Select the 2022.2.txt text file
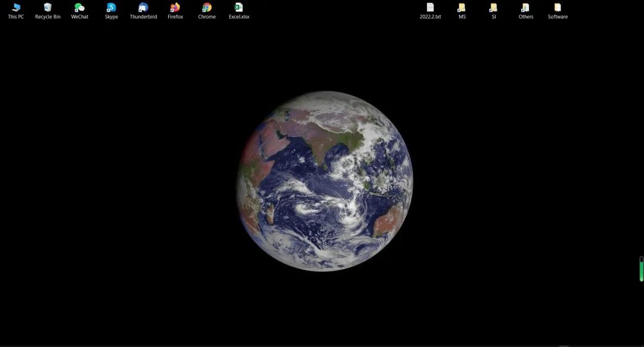This screenshot has width=644, height=347. coord(431,11)
